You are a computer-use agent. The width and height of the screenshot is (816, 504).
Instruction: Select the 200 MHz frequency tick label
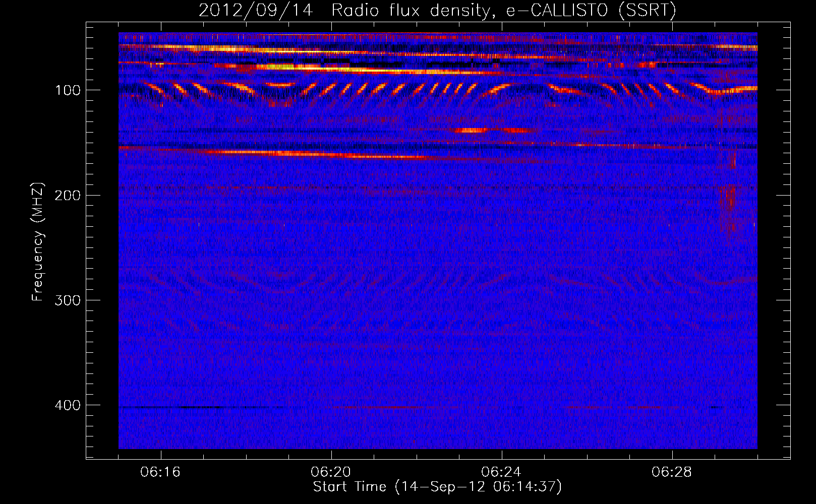pyautogui.click(x=67, y=195)
